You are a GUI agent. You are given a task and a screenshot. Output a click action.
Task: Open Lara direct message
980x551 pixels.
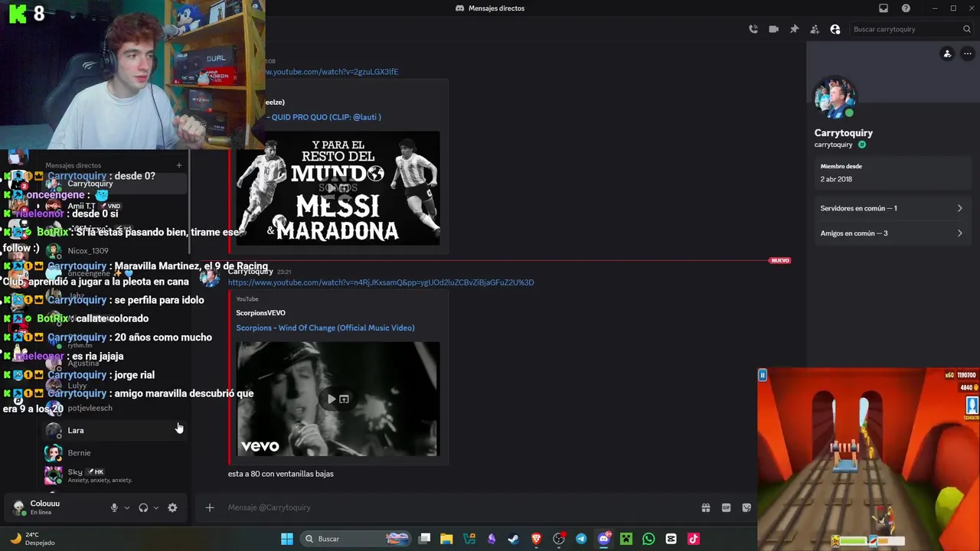[x=115, y=430]
